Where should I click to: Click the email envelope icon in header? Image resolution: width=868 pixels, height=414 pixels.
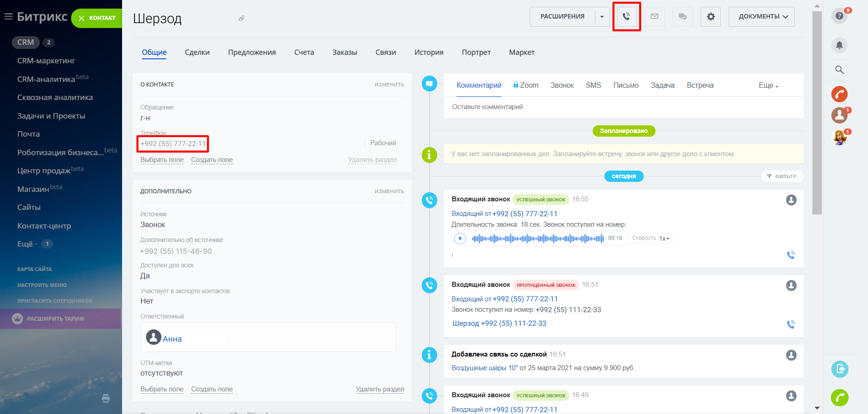point(654,17)
